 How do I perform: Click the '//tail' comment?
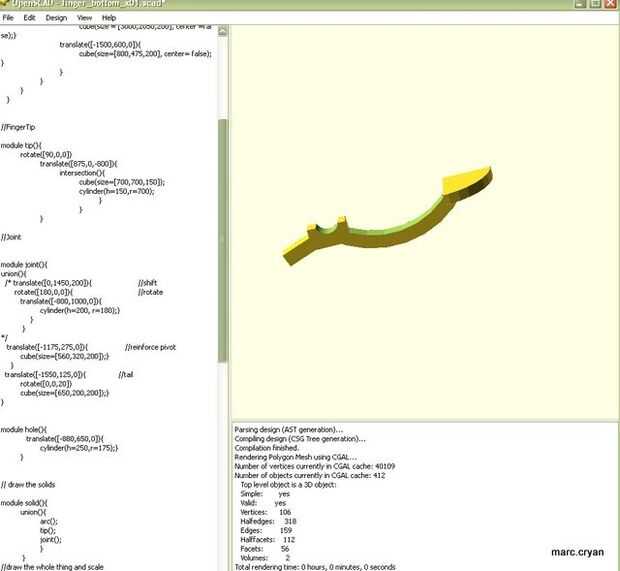126,374
